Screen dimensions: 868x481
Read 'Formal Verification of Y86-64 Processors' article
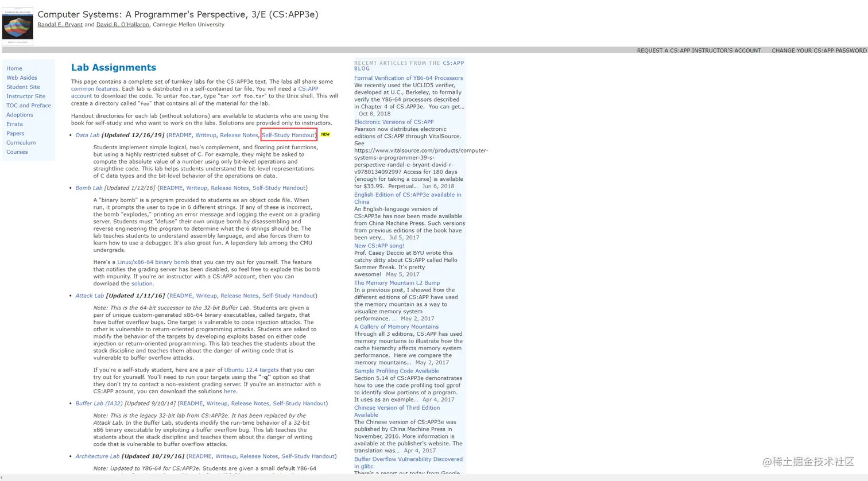pyautogui.click(x=409, y=78)
